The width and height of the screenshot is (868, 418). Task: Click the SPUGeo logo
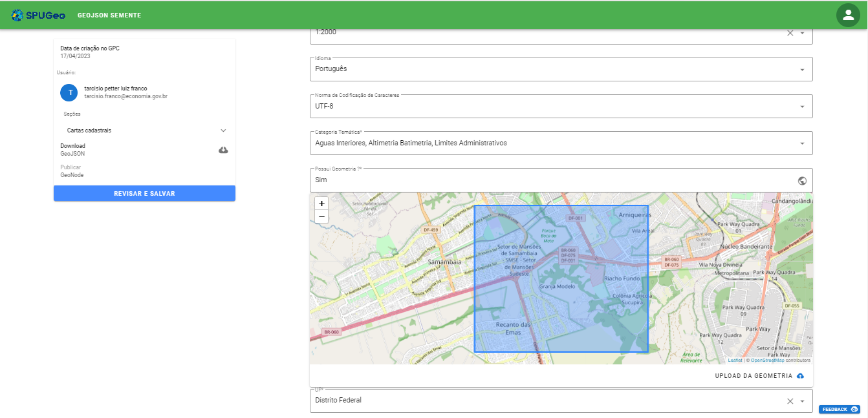pos(38,15)
